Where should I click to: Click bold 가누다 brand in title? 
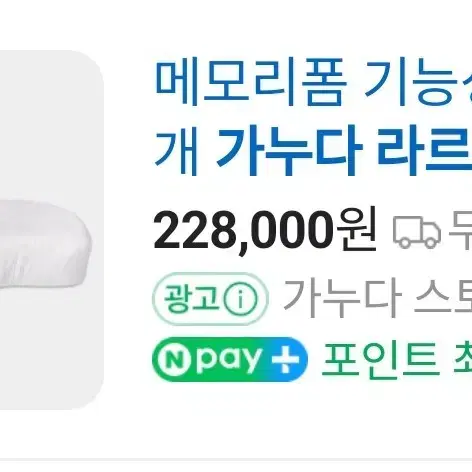pos(290,152)
